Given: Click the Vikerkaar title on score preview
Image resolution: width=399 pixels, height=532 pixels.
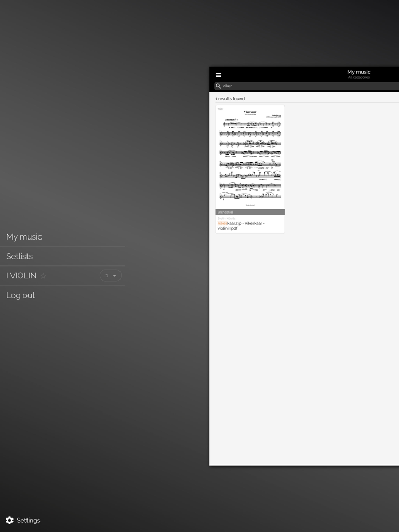Looking at the screenshot, I should point(250,112).
